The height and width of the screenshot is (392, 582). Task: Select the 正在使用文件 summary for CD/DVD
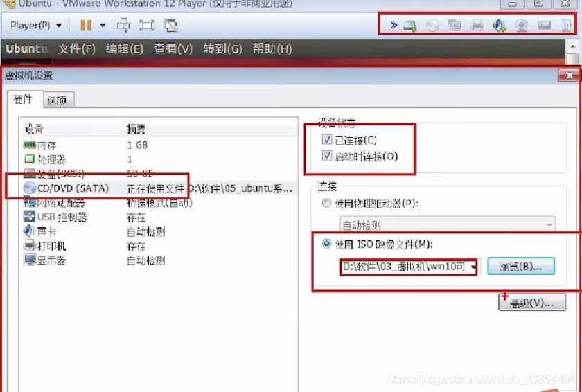coord(155,188)
